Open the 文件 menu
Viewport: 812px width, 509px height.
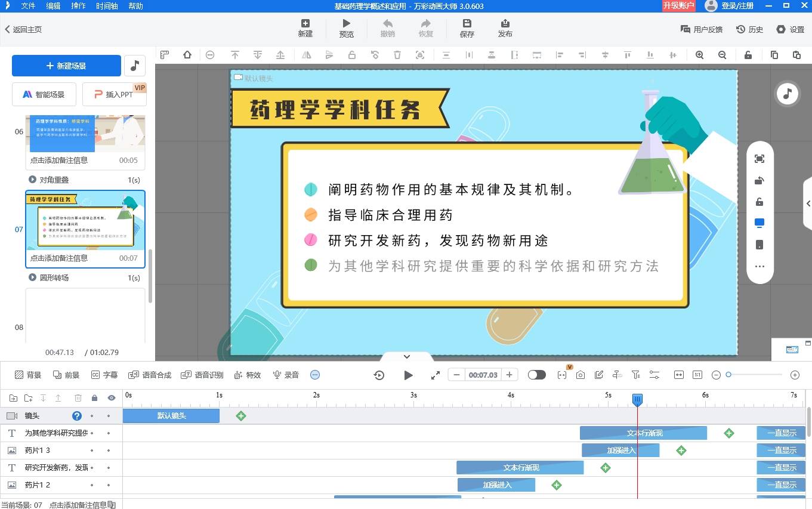(28, 6)
